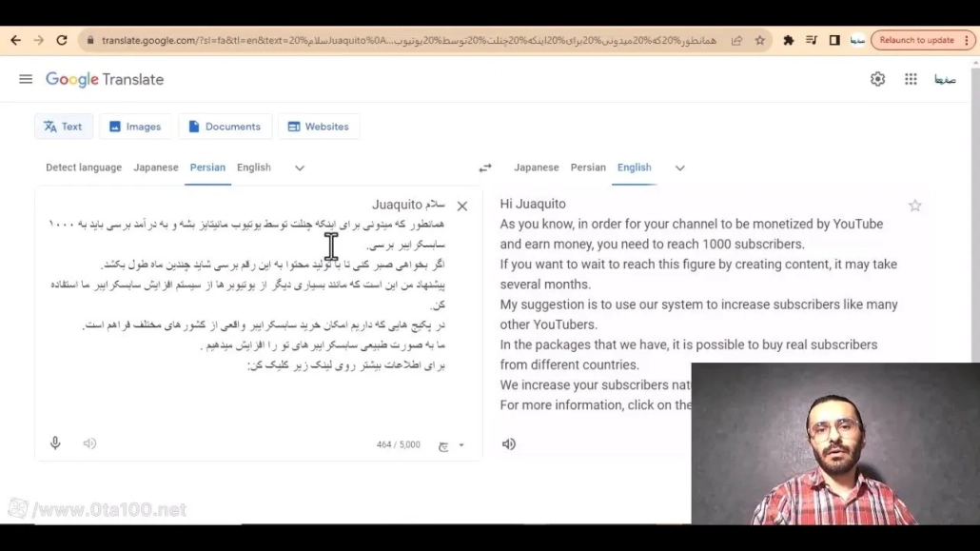Save translation with the star icon
The height and width of the screenshot is (551, 980).
coord(914,206)
